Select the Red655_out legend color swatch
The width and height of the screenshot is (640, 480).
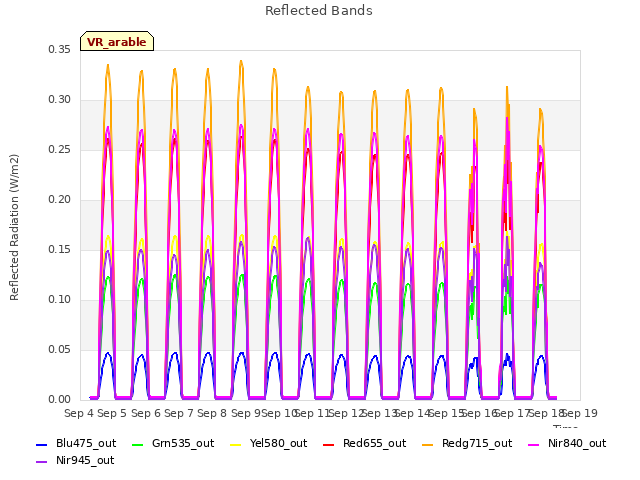(329, 444)
